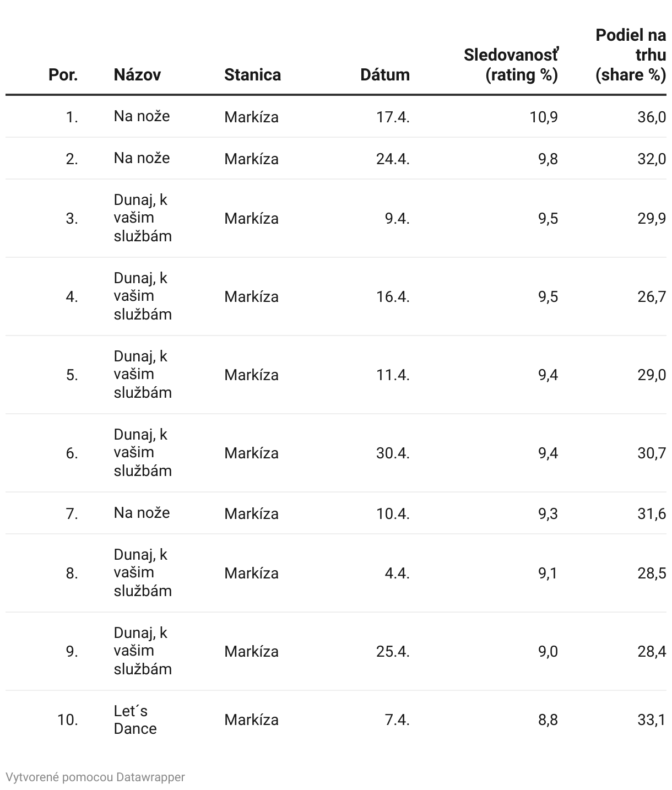Click the Stanica column header
The height and width of the screenshot is (790, 672).
(252, 75)
